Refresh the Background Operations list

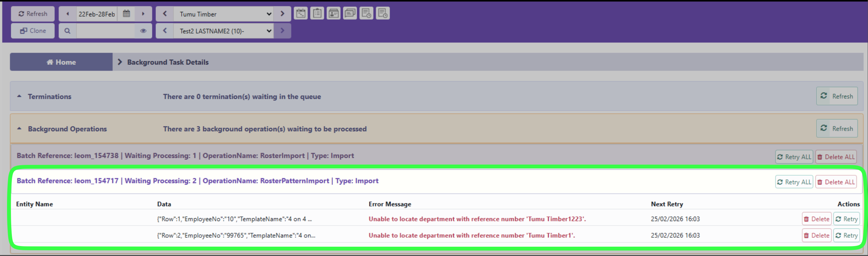click(x=837, y=128)
